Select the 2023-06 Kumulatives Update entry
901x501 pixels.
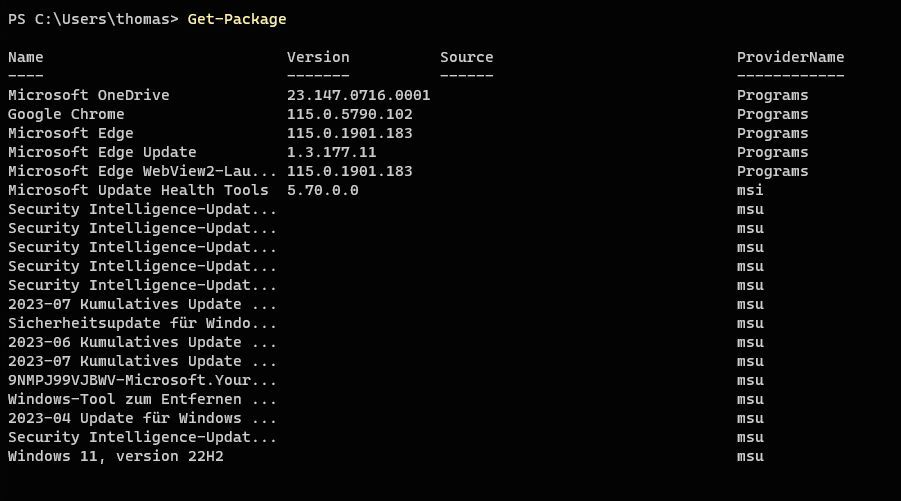[x=142, y=343]
